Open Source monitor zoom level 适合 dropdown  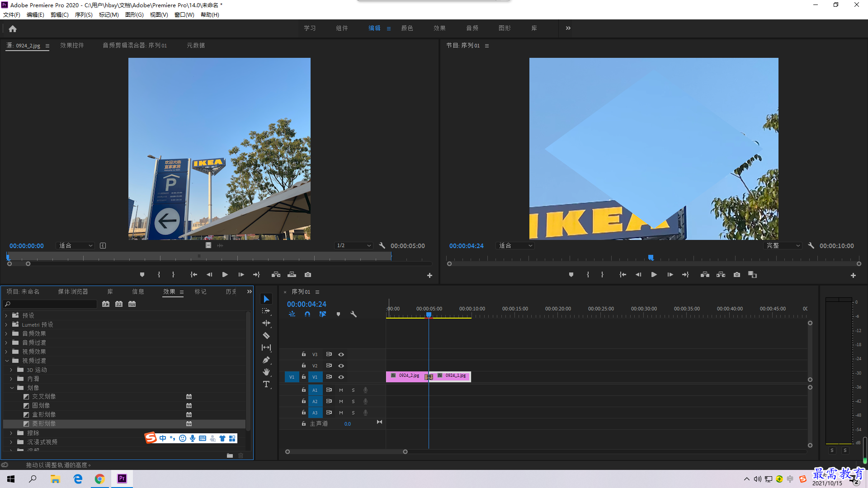[x=75, y=246]
